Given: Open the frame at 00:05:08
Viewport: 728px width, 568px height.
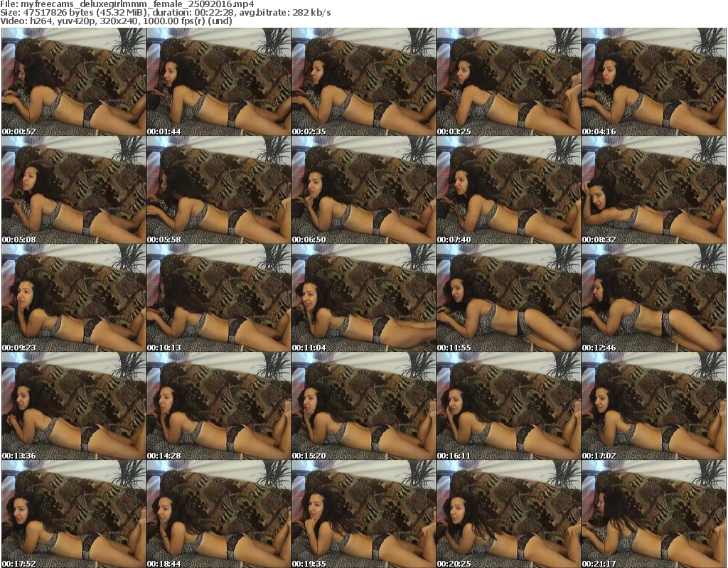Looking at the screenshot, I should click(73, 190).
